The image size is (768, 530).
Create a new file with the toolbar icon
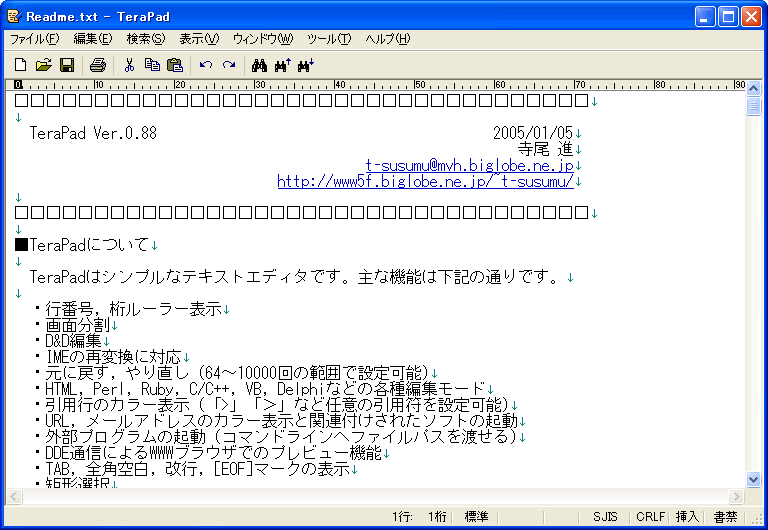coord(20,65)
